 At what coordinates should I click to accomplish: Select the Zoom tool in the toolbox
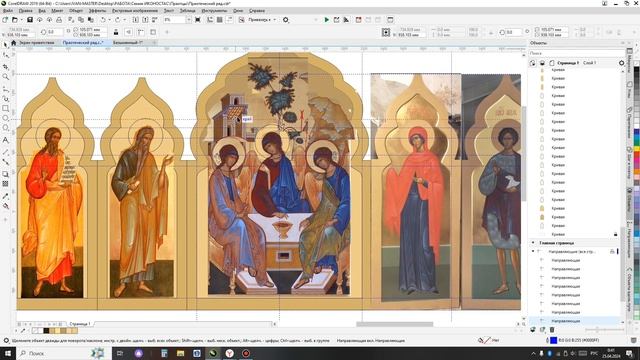pyautogui.click(x=5, y=77)
